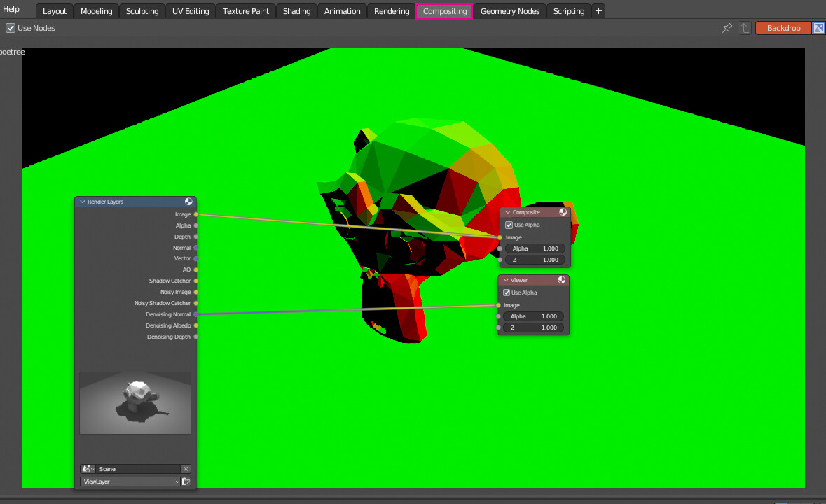The width and height of the screenshot is (826, 504).
Task: Switch to the Scripting workspace tab
Action: pyautogui.click(x=569, y=11)
